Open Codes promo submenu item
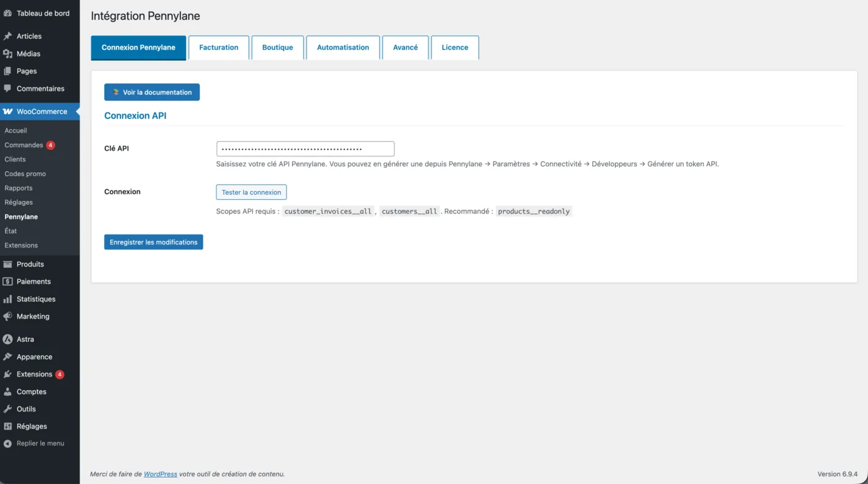Image resolution: width=868 pixels, height=484 pixels. (25, 174)
